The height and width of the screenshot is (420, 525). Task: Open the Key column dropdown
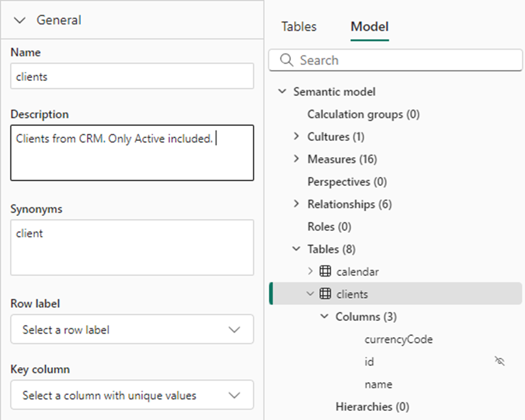point(132,395)
